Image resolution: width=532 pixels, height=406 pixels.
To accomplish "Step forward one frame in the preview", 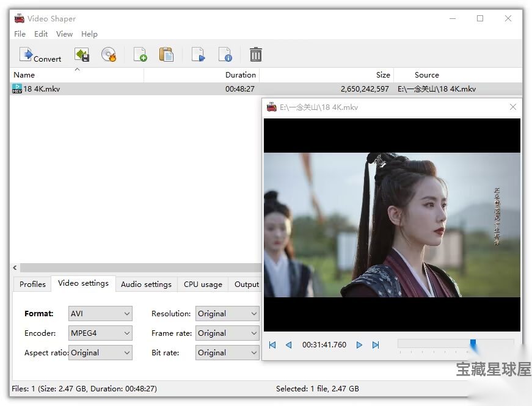I will coord(359,345).
